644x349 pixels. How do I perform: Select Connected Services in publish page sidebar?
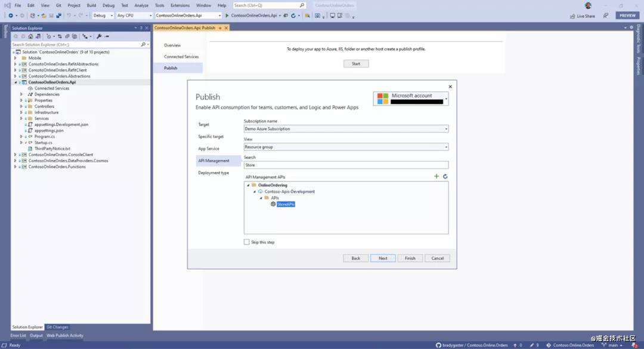point(181,57)
